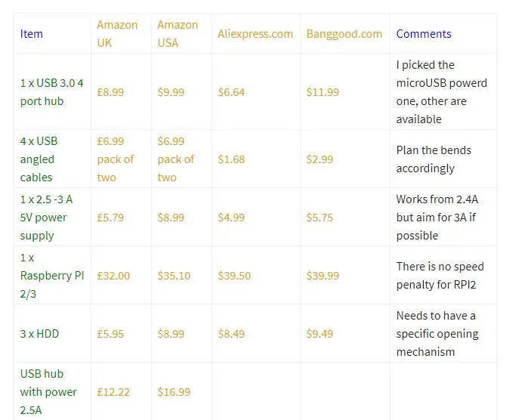Click the £12.22 powered USB hub price

pos(113,392)
